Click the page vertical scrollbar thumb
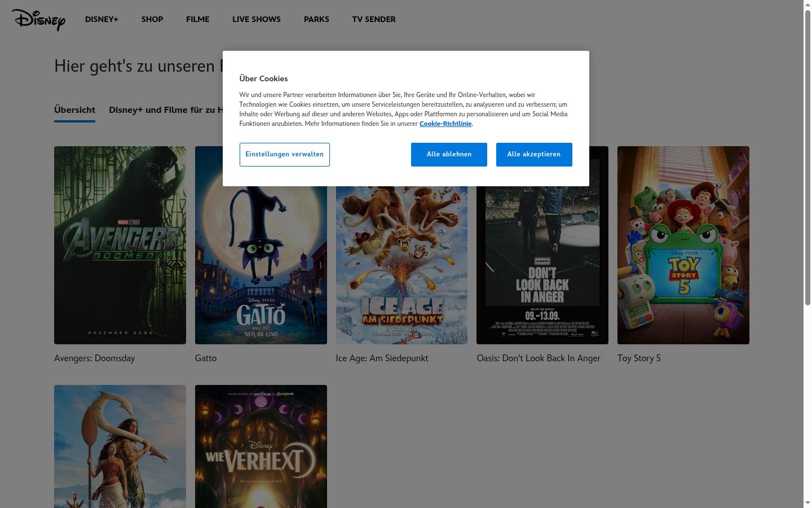Screen dimensions: 812x508 pyautogui.click(x=807, y=157)
